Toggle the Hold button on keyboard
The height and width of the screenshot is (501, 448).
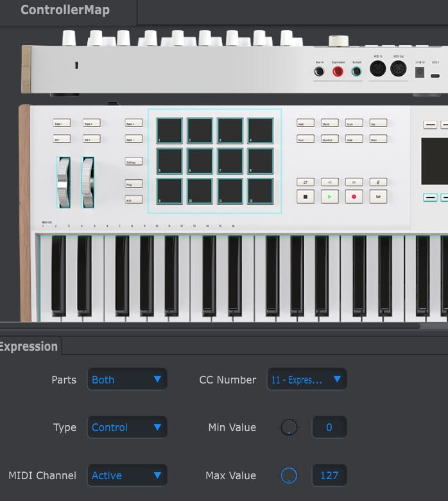click(306, 123)
